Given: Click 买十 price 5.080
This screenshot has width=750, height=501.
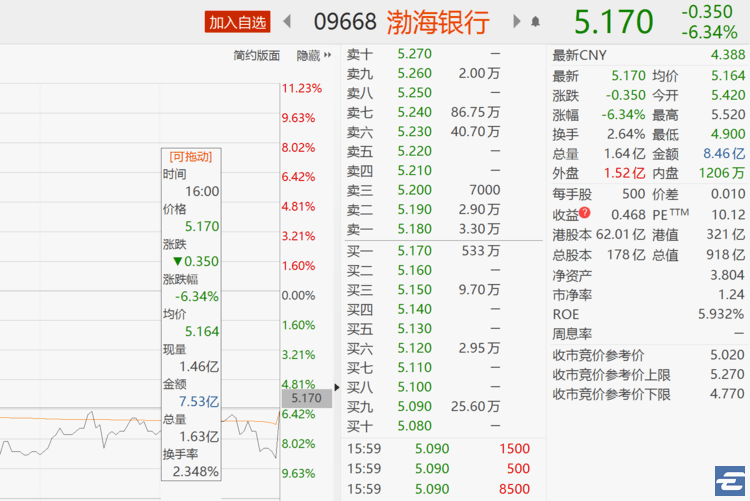Looking at the screenshot, I should (x=414, y=425).
